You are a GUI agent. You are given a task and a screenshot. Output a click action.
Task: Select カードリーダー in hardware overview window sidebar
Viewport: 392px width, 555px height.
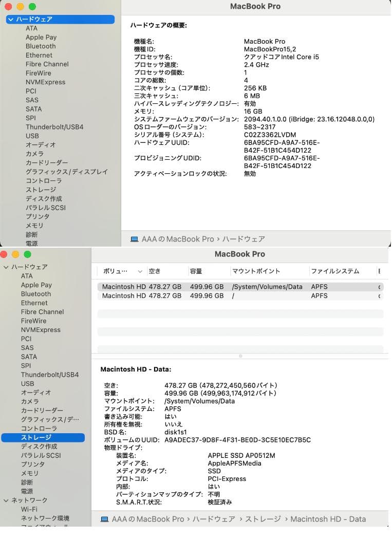pyautogui.click(x=47, y=163)
